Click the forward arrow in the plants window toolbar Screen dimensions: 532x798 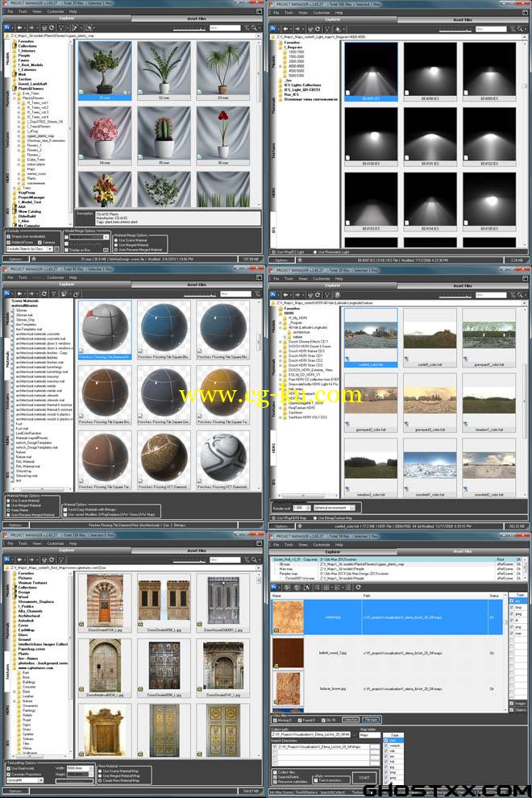tap(31, 28)
